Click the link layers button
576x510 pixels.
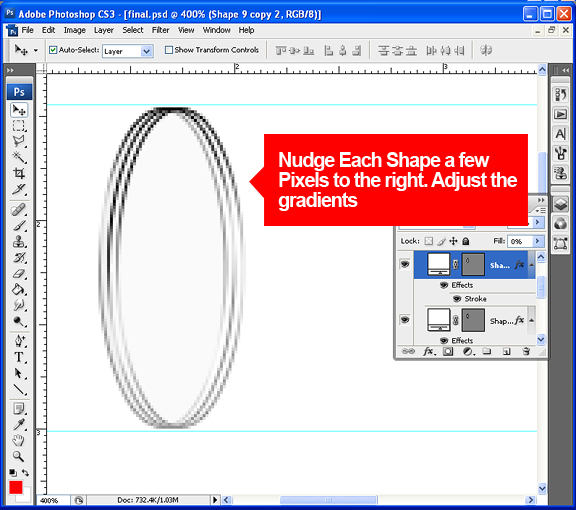tap(408, 351)
